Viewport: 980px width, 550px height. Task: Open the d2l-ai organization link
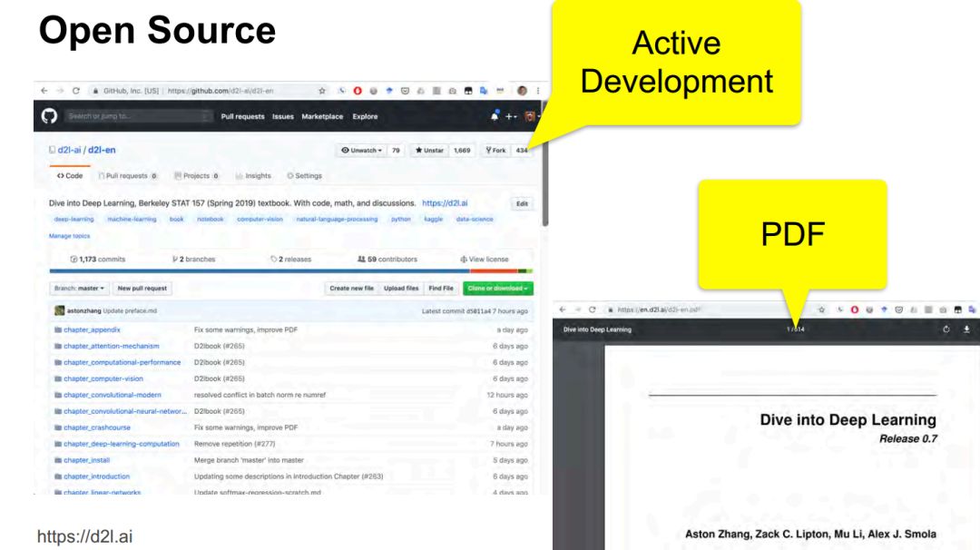click(x=69, y=150)
